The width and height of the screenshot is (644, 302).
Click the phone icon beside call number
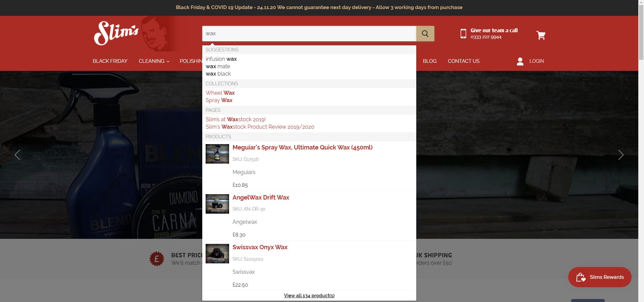(x=463, y=34)
